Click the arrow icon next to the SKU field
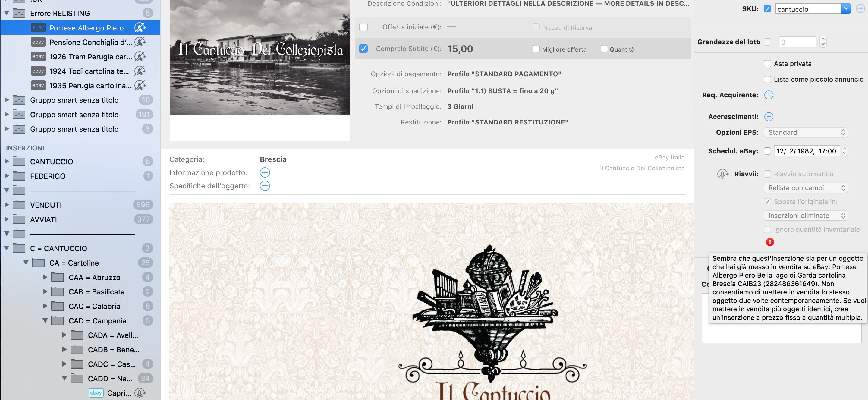The height and width of the screenshot is (400, 868). point(860,9)
